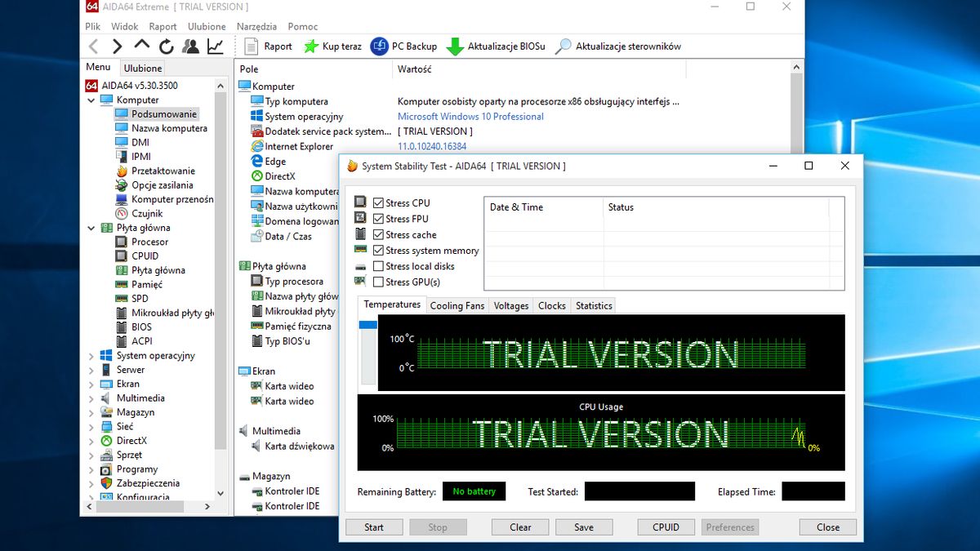The image size is (980, 551).
Task: Open Czujnik sensor item
Action: (x=147, y=213)
